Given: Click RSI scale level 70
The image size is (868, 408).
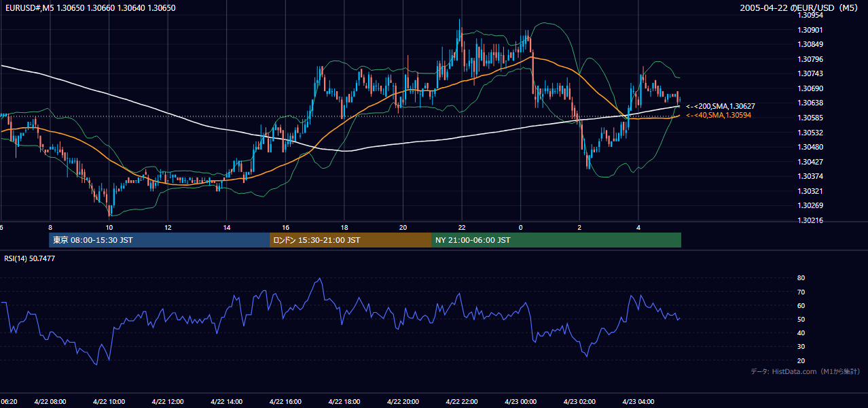Looking at the screenshot, I should coord(801,292).
